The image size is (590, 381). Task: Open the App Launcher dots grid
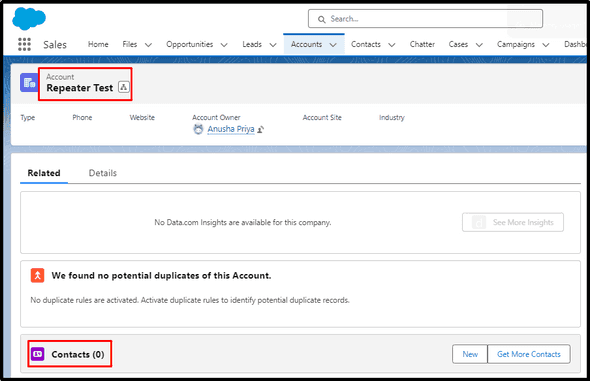(x=24, y=44)
